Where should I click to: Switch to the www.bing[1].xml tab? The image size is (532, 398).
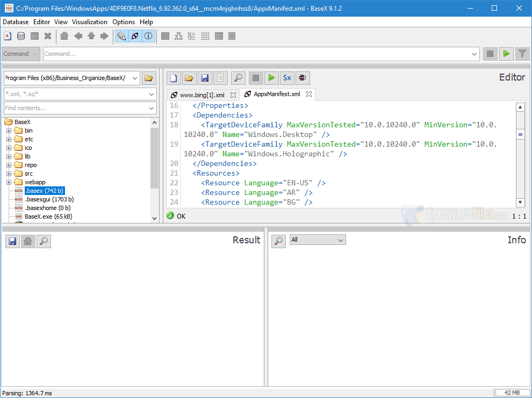pyautogui.click(x=203, y=94)
